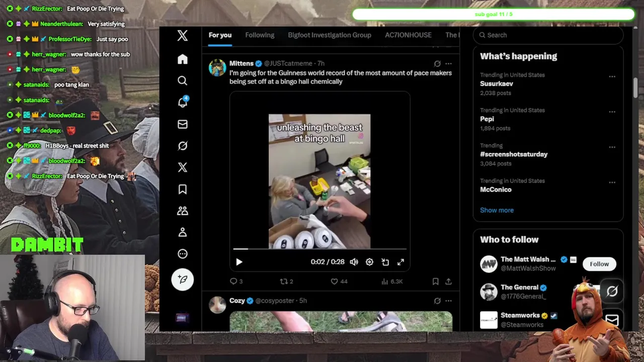Image resolution: width=644 pixels, height=362 pixels.
Task: Open the AC7IONHOUSE tab
Action: tap(408, 35)
